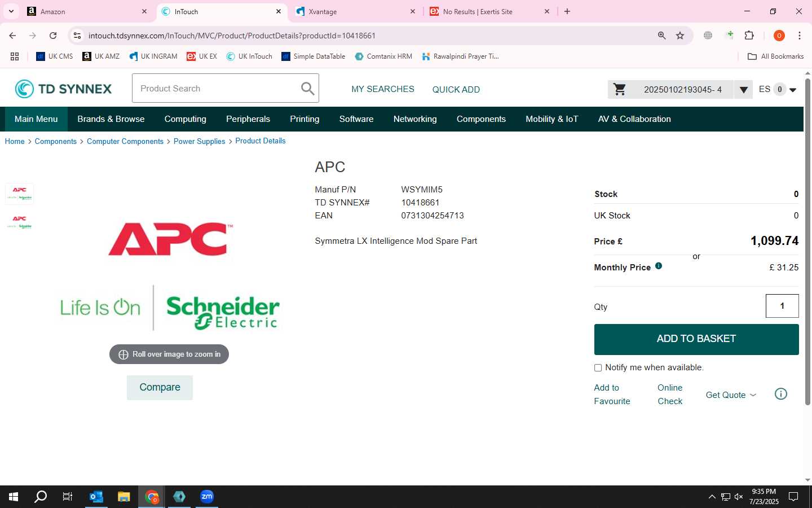Open the Chrome extensions puzzle icon
Screen dimensions: 812x508
click(x=749, y=36)
